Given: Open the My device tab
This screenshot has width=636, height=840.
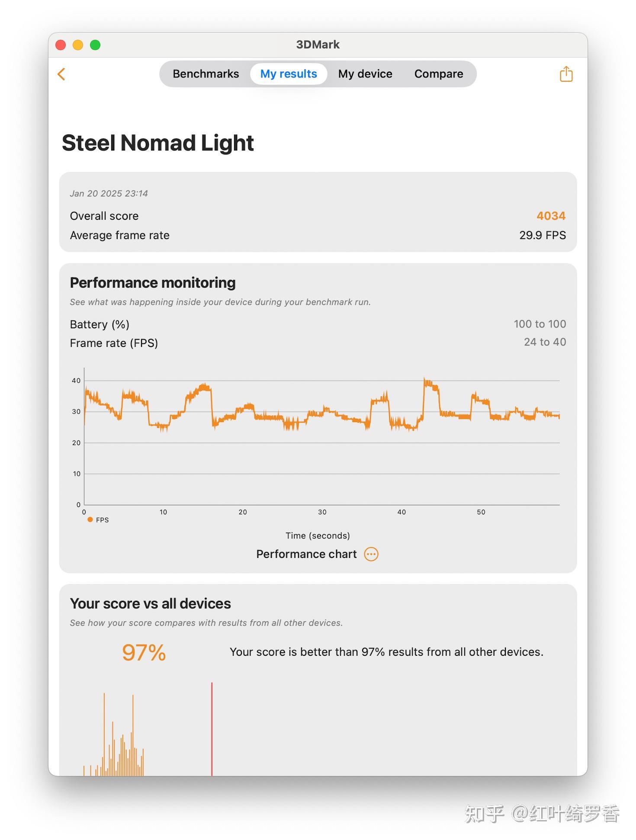Looking at the screenshot, I should pos(365,74).
